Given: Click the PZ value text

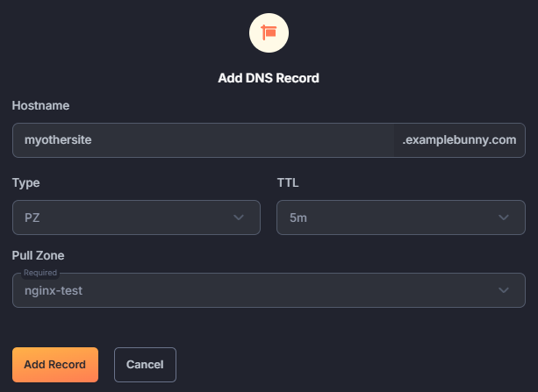Looking at the screenshot, I should [32, 217].
